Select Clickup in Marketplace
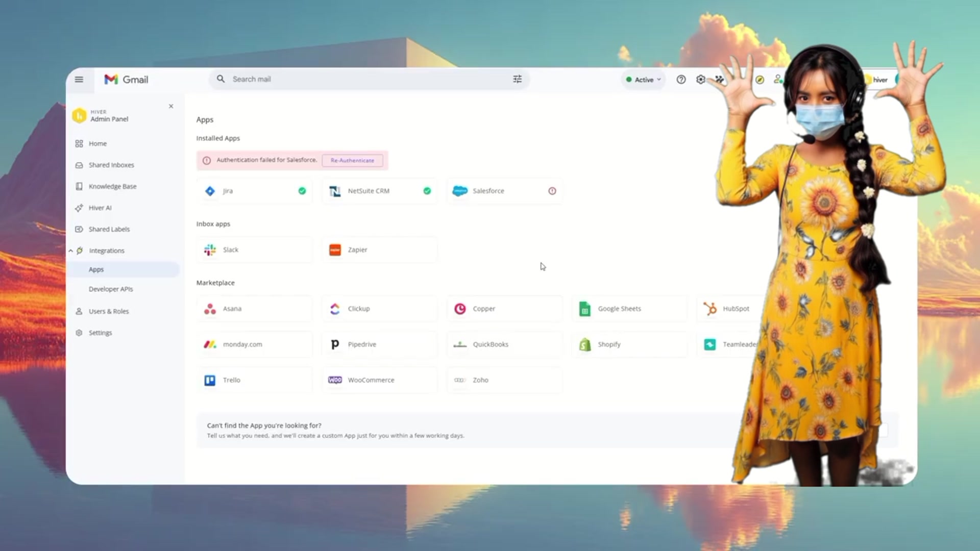This screenshot has height=551, width=980. click(379, 309)
